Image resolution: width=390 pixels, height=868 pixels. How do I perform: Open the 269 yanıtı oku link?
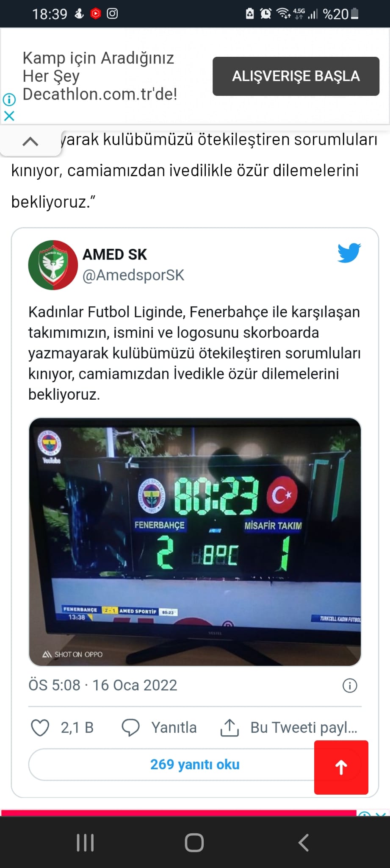pos(195,764)
